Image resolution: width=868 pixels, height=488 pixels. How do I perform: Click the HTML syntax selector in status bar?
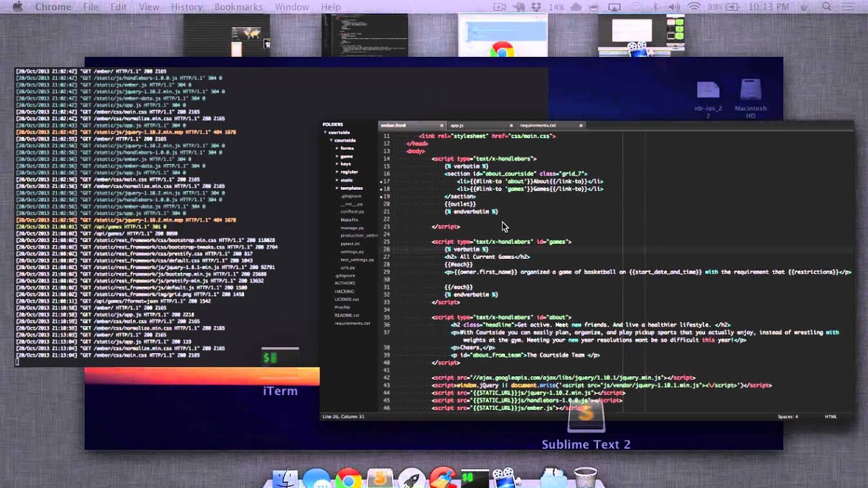[831, 416]
